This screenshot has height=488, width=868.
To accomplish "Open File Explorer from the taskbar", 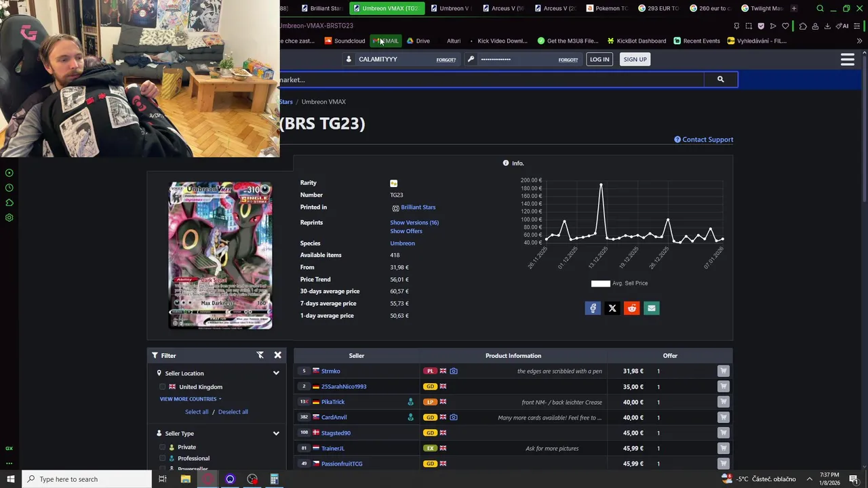I will pos(185,479).
